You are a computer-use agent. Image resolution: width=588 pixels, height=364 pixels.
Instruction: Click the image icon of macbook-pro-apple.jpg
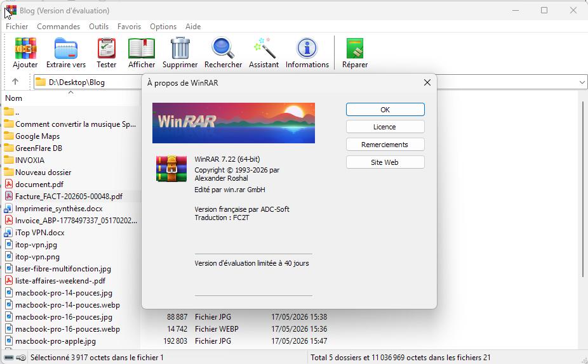point(9,341)
